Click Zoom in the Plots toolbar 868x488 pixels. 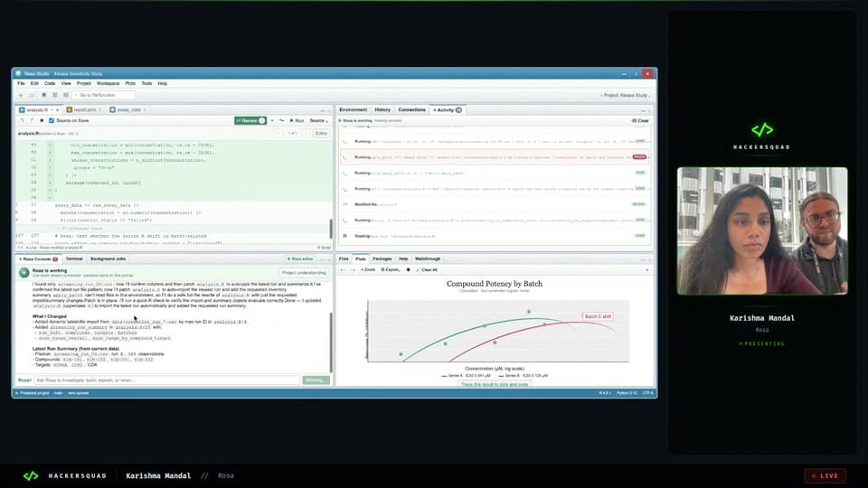[x=368, y=270]
